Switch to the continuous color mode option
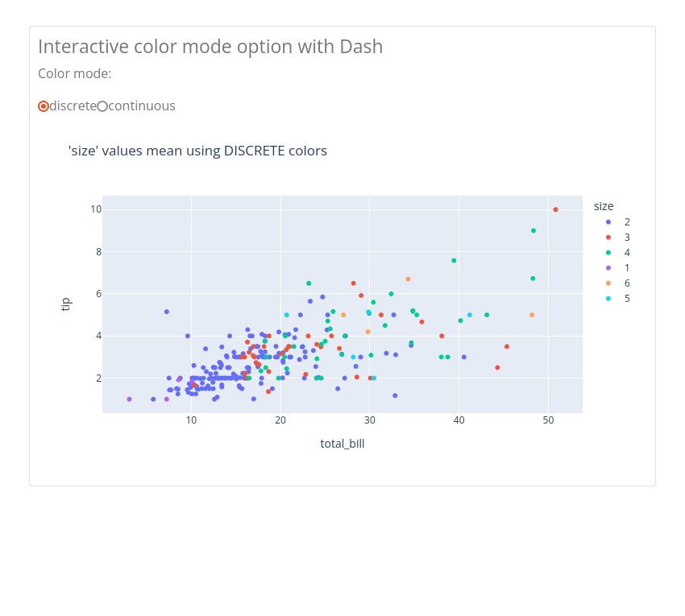 point(102,106)
